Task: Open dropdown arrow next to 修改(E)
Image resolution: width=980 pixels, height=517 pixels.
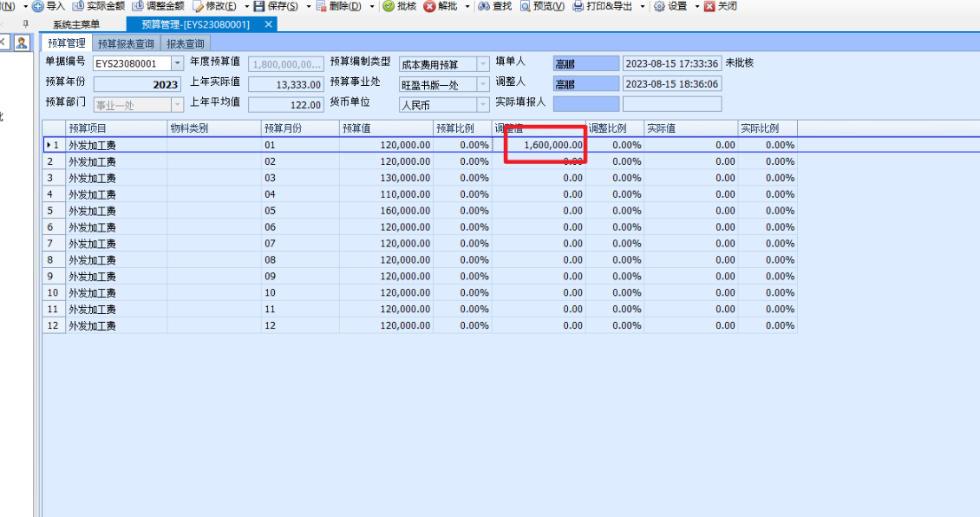Action: click(x=246, y=6)
